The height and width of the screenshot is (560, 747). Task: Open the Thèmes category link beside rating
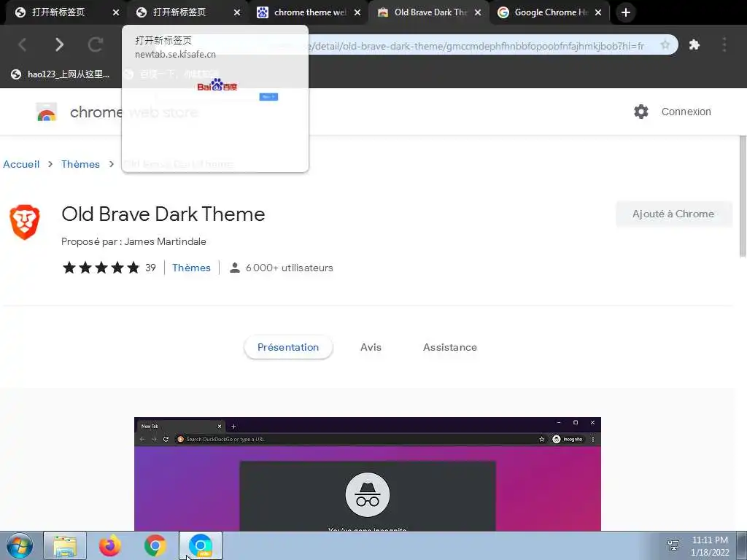pos(191,268)
